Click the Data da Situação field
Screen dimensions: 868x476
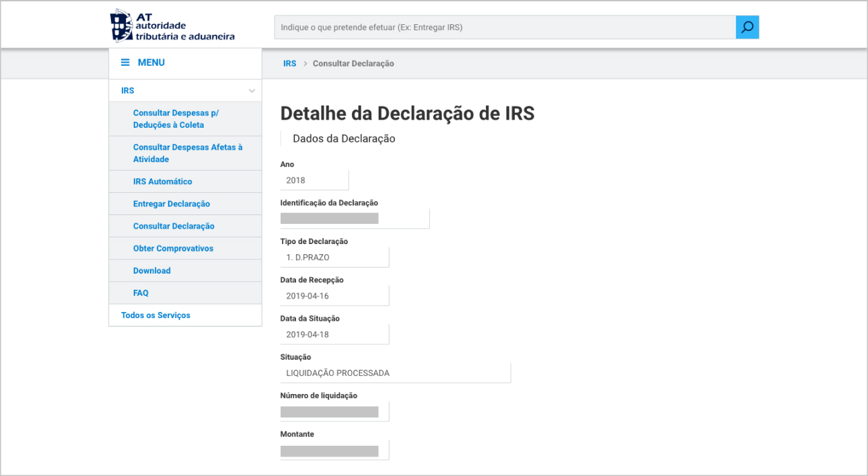(334, 334)
